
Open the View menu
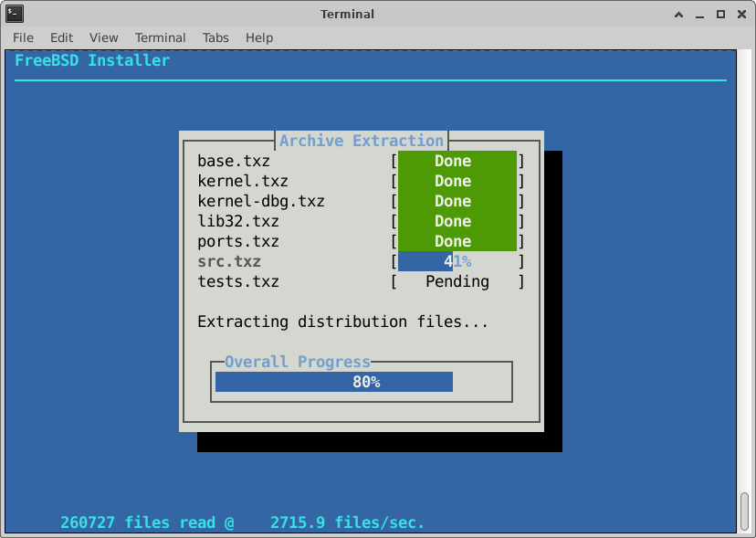point(103,37)
